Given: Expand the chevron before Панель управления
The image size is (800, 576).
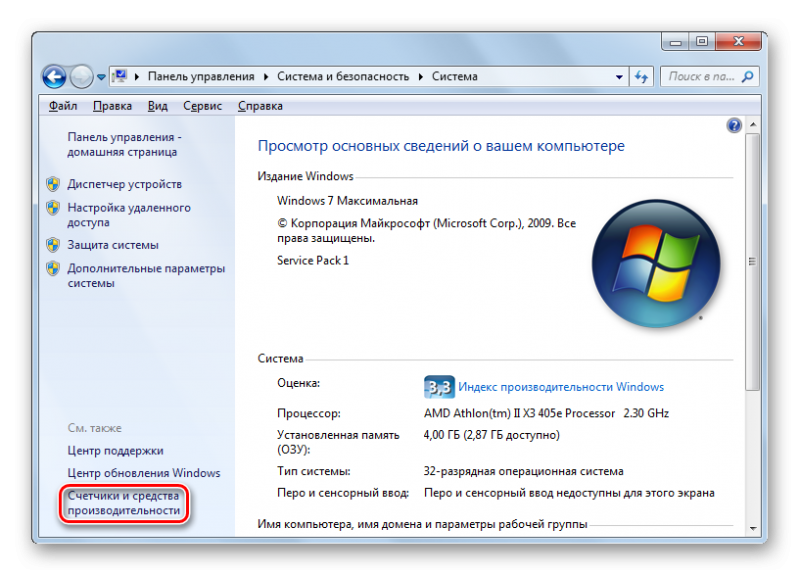Looking at the screenshot, I should (137, 77).
